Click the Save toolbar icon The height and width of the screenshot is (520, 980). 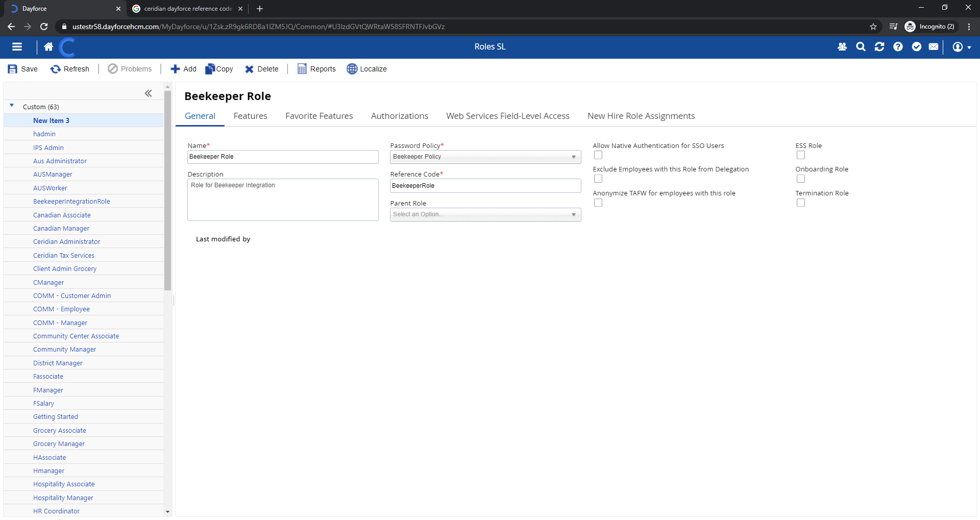(x=13, y=69)
